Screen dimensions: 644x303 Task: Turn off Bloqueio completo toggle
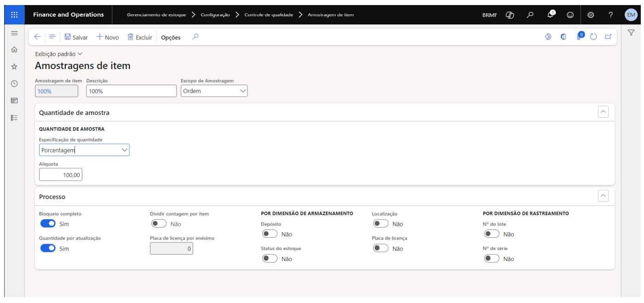click(x=48, y=224)
